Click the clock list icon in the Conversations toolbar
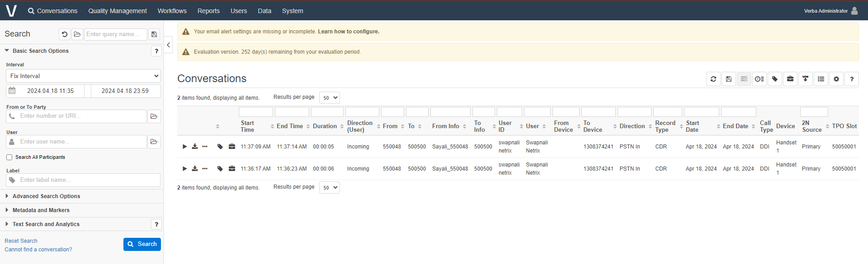This screenshot has width=868, height=264. (x=759, y=79)
